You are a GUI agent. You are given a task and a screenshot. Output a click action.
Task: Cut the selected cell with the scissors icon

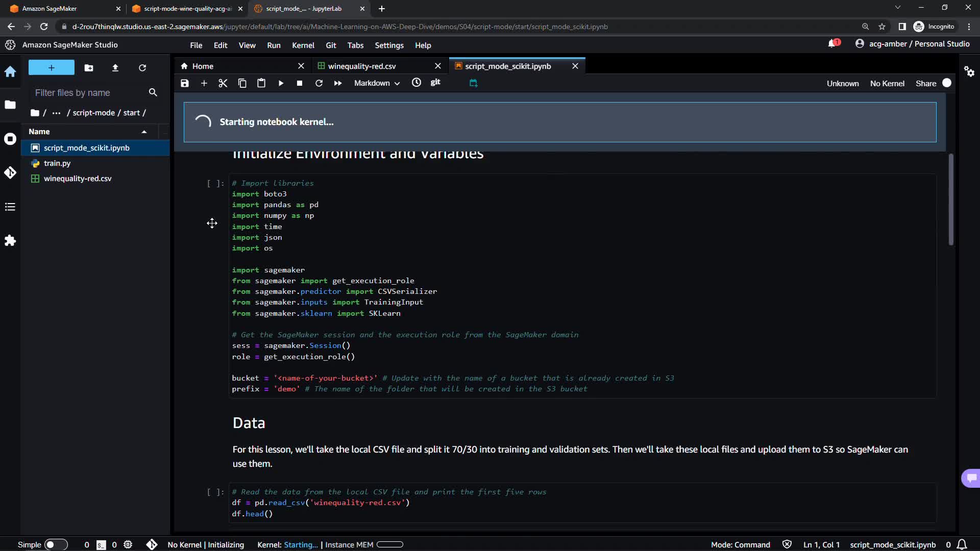(x=223, y=83)
